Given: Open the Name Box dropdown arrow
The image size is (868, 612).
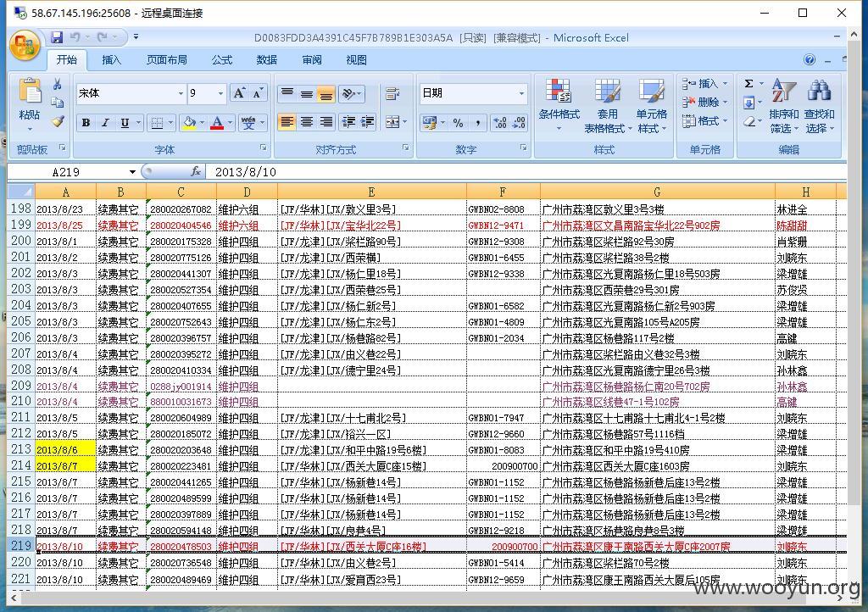Looking at the screenshot, I should (132, 172).
